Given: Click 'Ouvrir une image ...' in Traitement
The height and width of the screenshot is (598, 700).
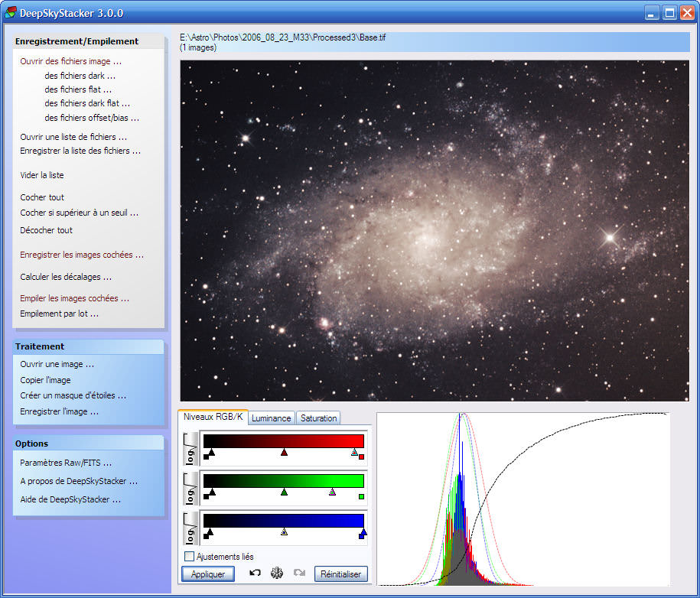Looking at the screenshot, I should pos(57,364).
